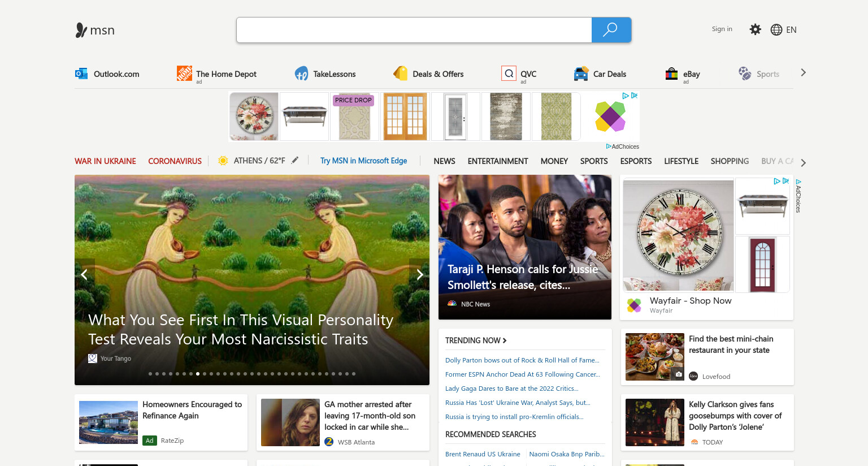Open Dolly Parton Rock & Roll Hall trending link
This screenshot has height=466, width=868.
tap(522, 360)
